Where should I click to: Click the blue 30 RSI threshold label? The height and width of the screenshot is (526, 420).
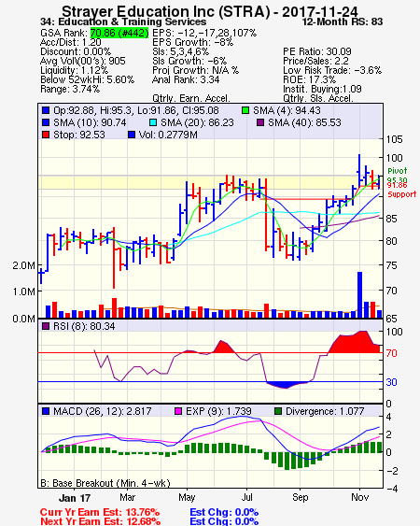point(391,382)
